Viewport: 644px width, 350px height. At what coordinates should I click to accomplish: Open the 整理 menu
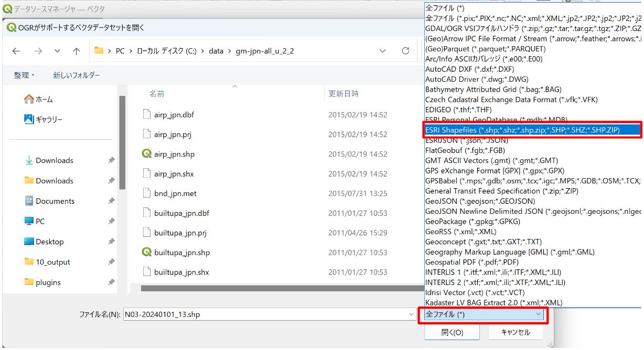(24, 75)
